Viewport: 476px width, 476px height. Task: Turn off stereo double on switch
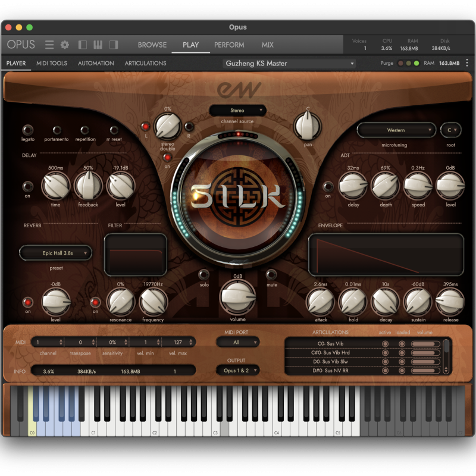point(167,157)
